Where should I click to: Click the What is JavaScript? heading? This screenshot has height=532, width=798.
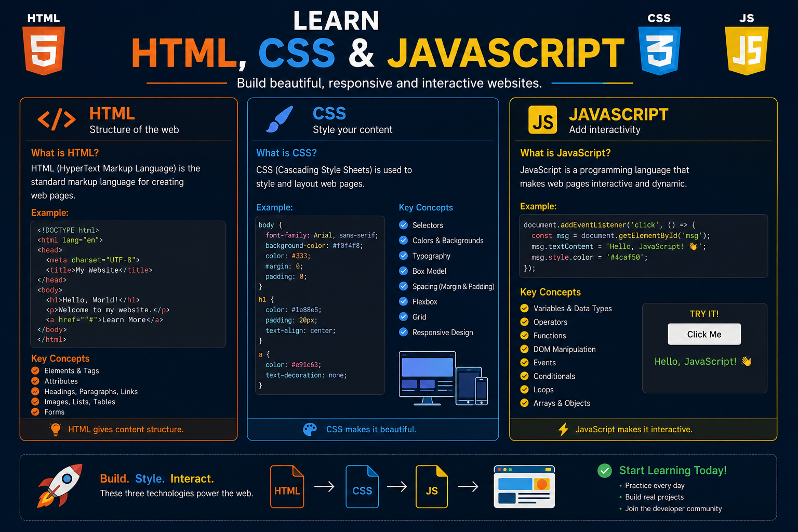pyautogui.click(x=565, y=153)
